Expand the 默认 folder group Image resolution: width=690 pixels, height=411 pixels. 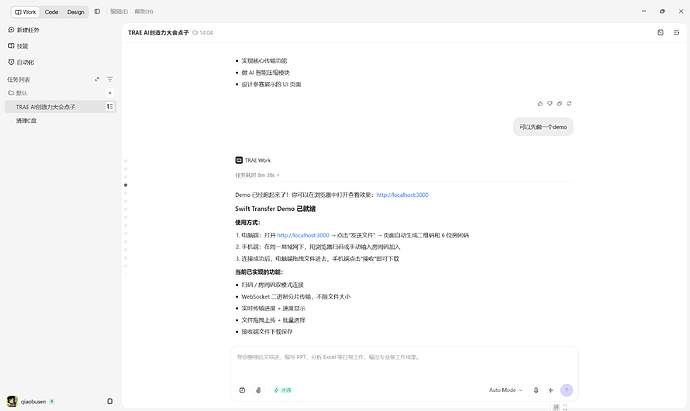coord(18,93)
